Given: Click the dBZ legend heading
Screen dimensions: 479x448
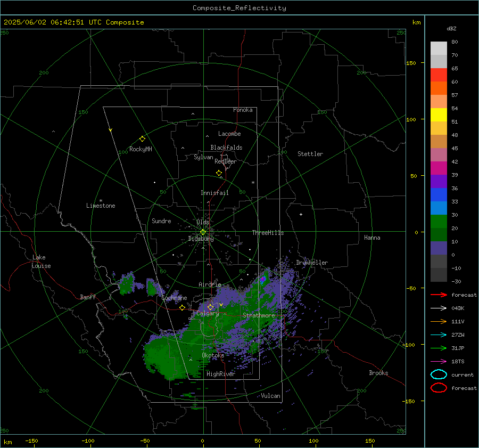Looking at the screenshot, I should pyautogui.click(x=451, y=29).
